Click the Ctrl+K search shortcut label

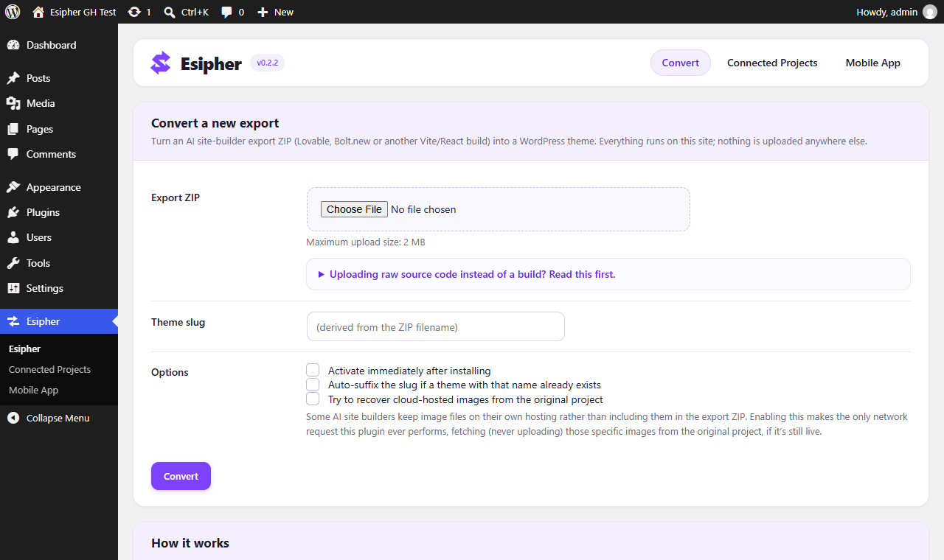pyautogui.click(x=195, y=12)
